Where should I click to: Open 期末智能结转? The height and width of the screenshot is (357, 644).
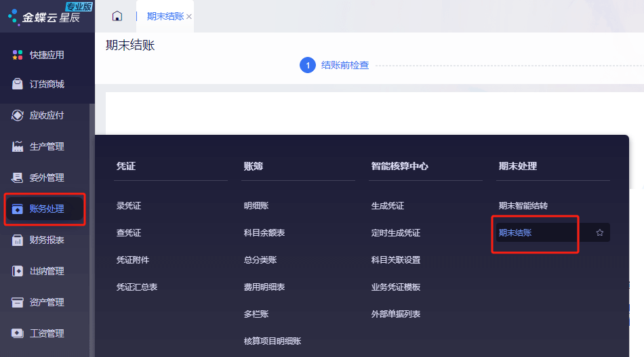click(523, 205)
